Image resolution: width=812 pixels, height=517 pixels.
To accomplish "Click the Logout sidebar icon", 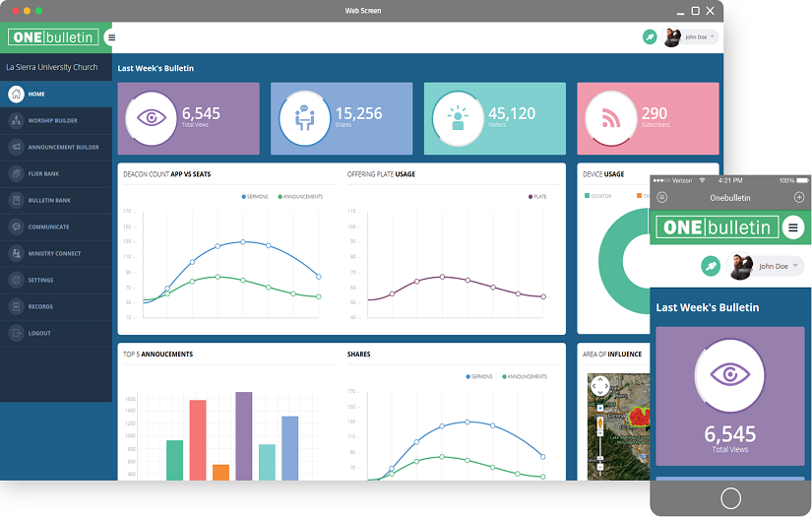I will [x=16, y=333].
